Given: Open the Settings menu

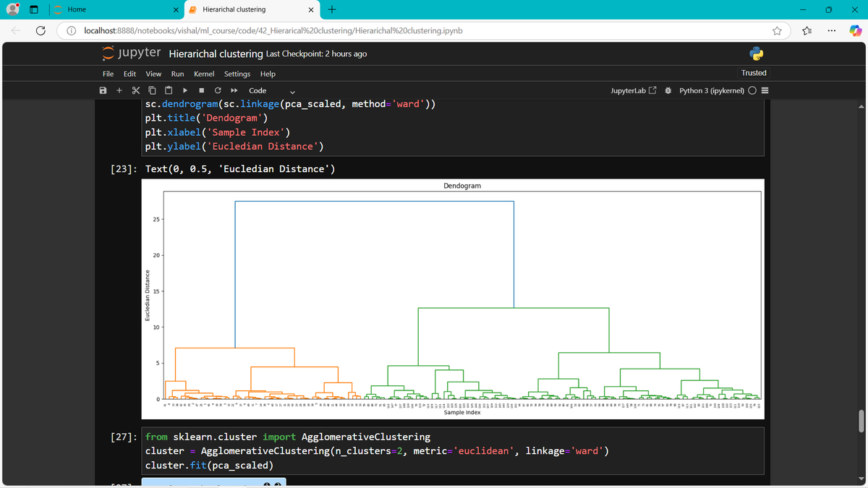Looking at the screenshot, I should pos(237,74).
